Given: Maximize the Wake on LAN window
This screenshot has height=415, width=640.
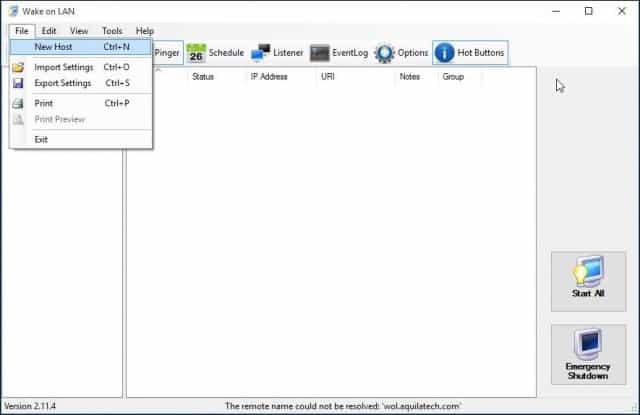Looking at the screenshot, I should [x=588, y=11].
